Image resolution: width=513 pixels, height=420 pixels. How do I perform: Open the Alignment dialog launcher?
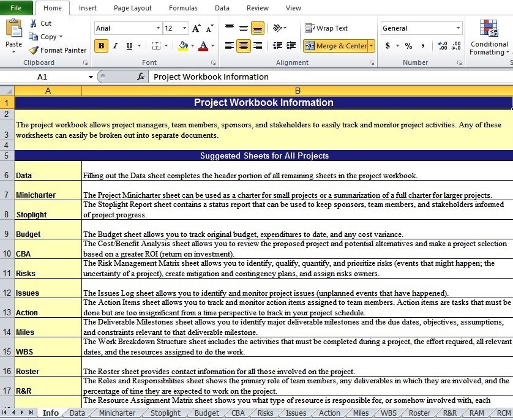[372, 62]
